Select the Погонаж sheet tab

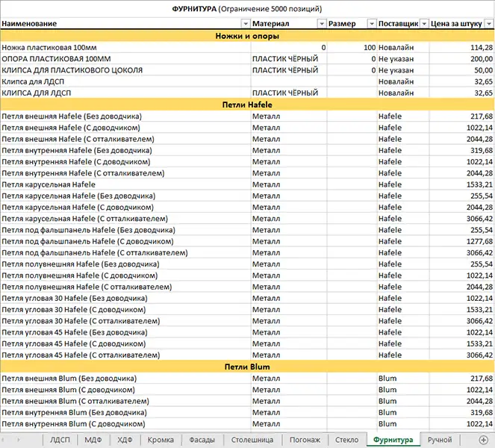305,441
